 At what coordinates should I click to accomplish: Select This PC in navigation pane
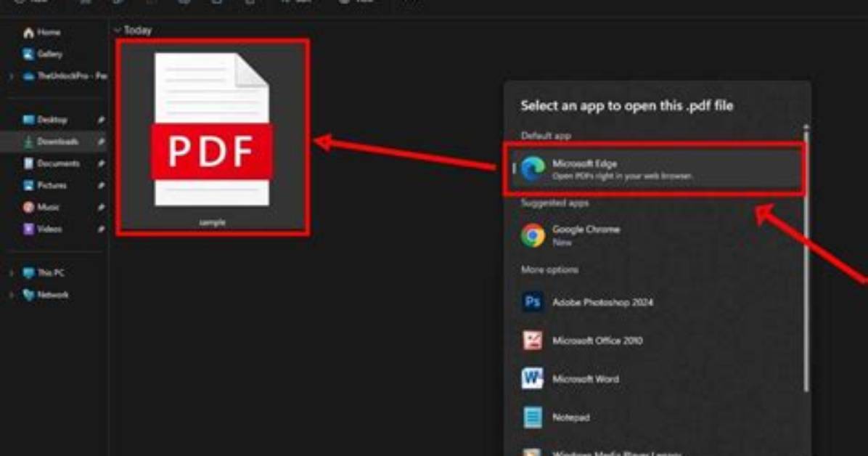pos(44,272)
